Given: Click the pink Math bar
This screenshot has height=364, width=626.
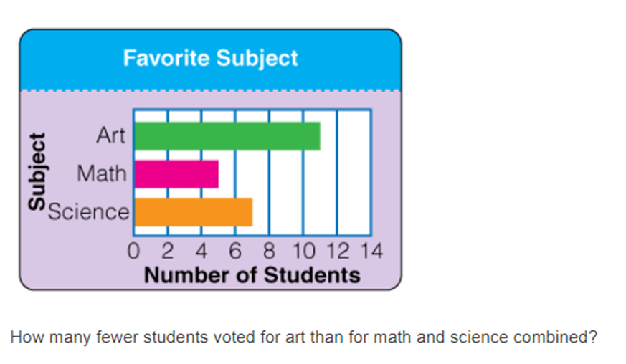Looking at the screenshot, I should point(177,174).
